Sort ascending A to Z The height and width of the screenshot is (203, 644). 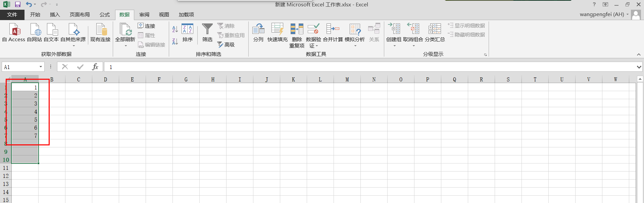175,29
